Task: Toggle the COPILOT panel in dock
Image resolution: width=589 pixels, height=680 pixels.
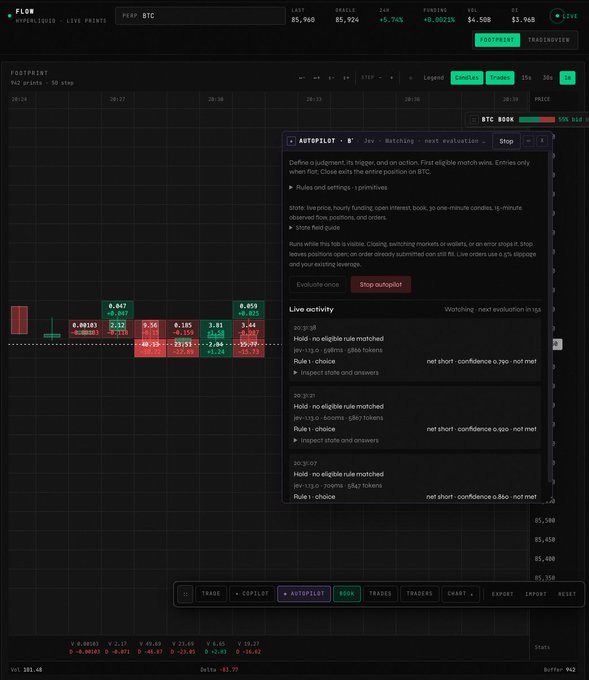Action: click(x=252, y=594)
